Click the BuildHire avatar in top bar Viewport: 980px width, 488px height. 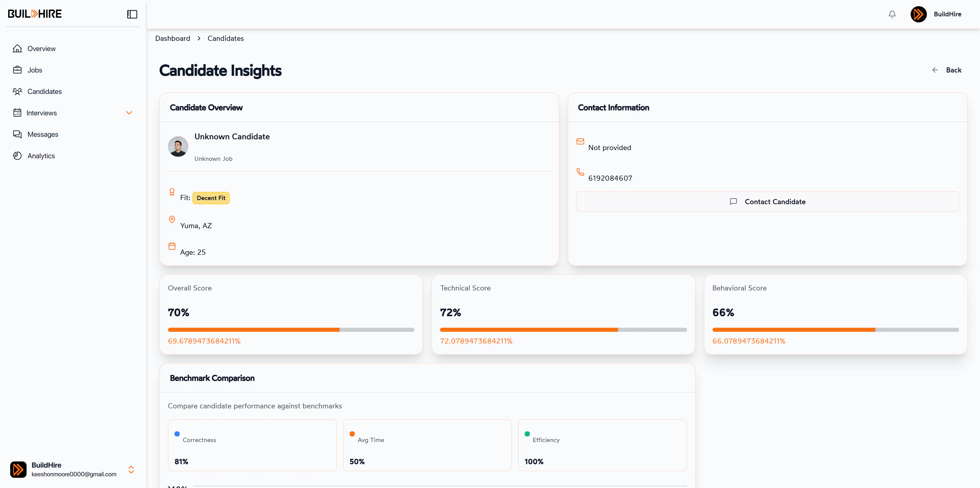pyautogui.click(x=918, y=14)
